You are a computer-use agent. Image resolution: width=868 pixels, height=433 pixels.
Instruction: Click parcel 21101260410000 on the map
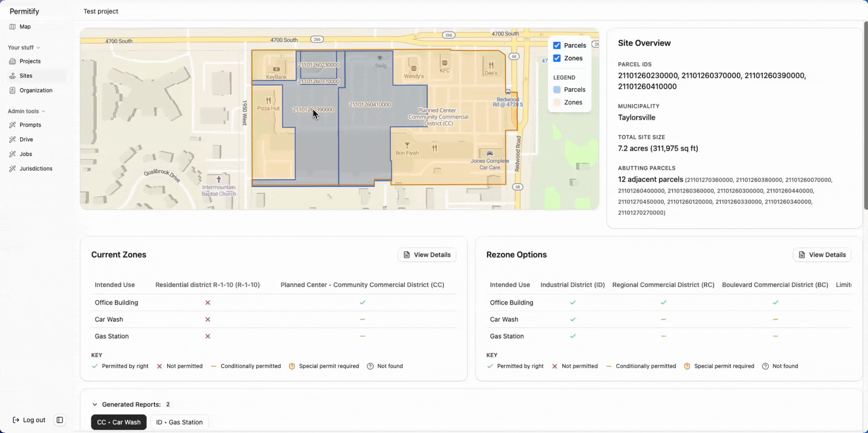(369, 105)
